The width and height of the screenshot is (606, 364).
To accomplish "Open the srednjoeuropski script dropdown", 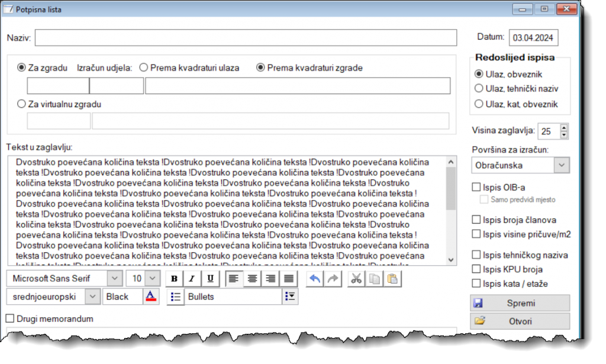I will [92, 297].
